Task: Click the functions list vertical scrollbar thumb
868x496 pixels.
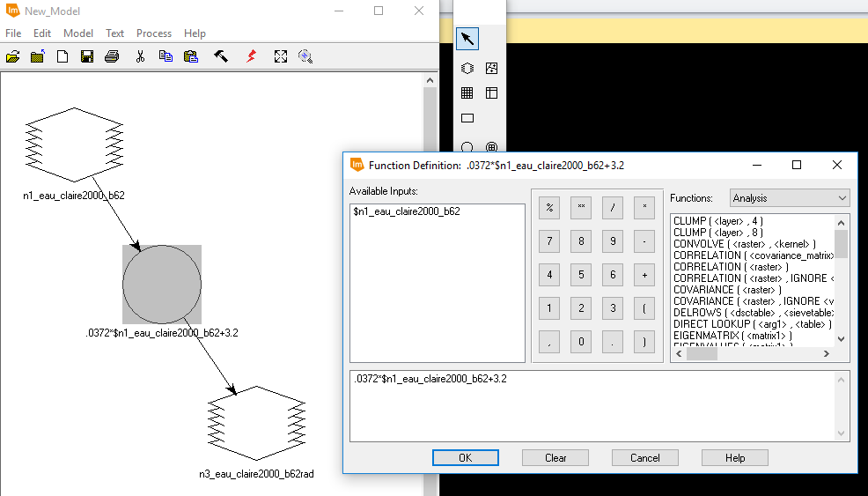Action: tap(841, 244)
